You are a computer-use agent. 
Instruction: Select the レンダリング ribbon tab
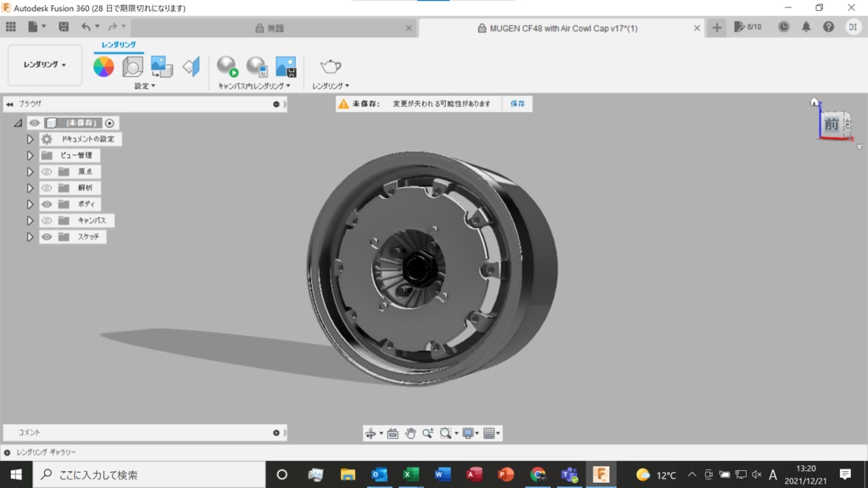click(119, 45)
